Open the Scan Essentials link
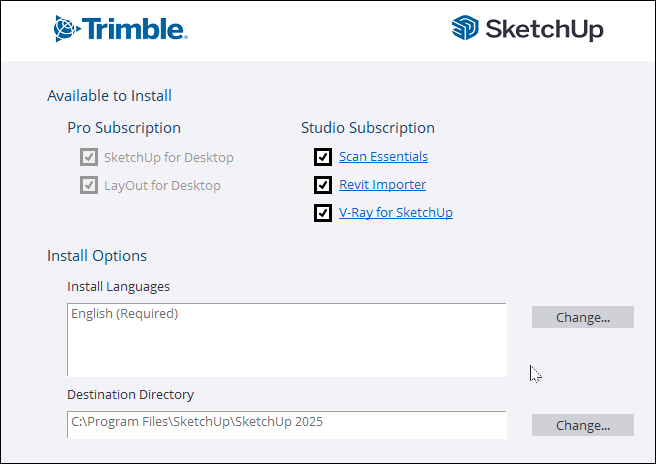Screen dimensions: 656x464 click(383, 157)
